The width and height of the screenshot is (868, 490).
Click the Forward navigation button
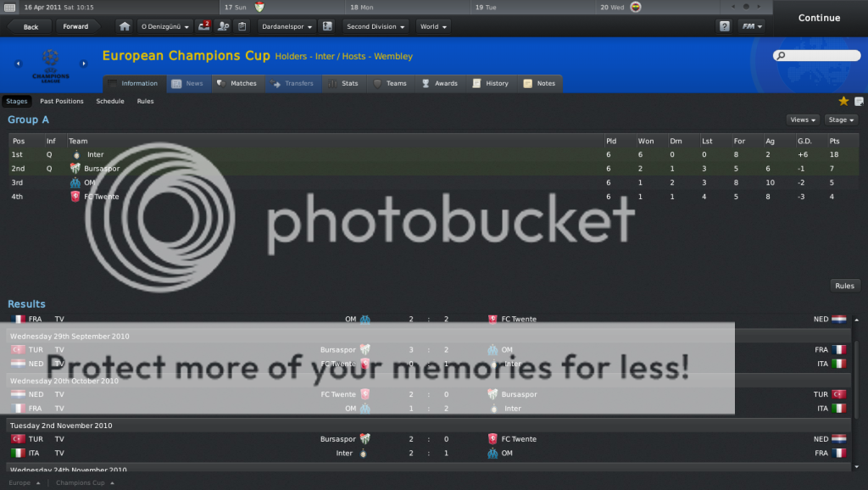click(75, 26)
